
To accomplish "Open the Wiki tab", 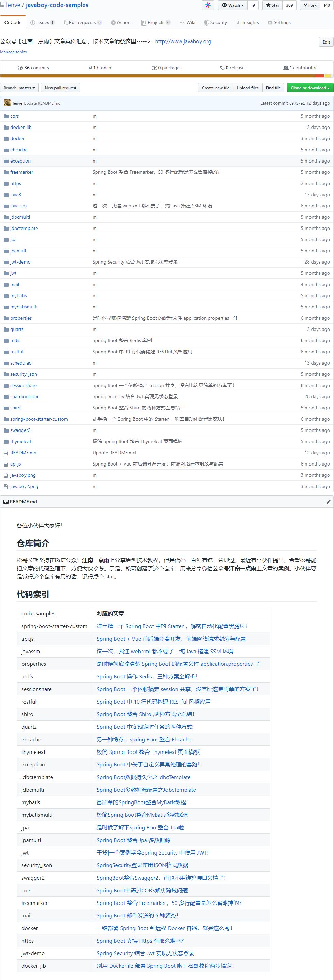I will click(188, 22).
